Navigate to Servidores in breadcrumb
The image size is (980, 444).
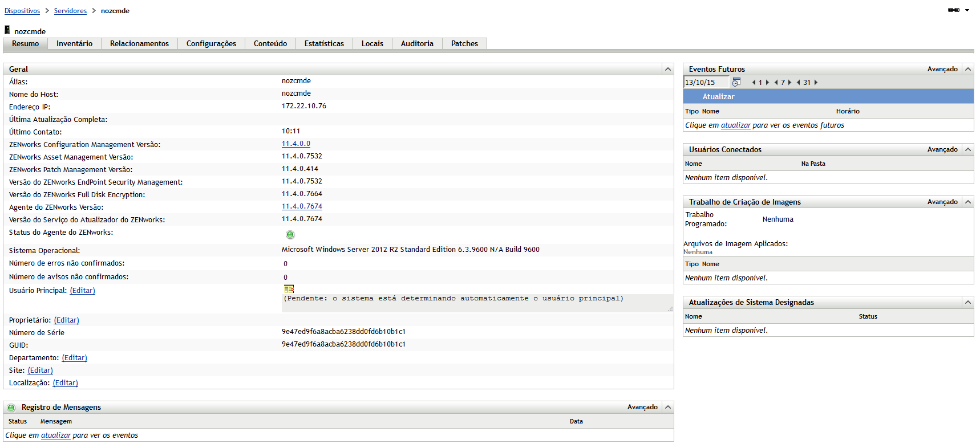[70, 11]
